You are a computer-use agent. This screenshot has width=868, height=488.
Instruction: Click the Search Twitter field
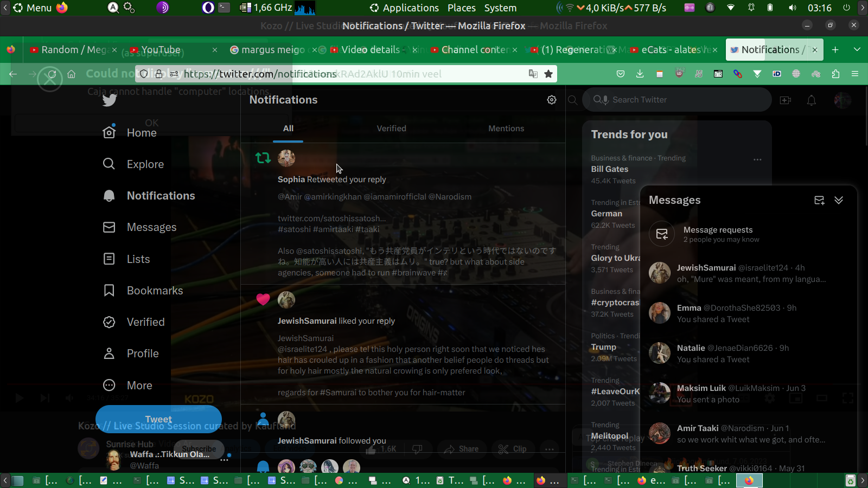coord(677,100)
